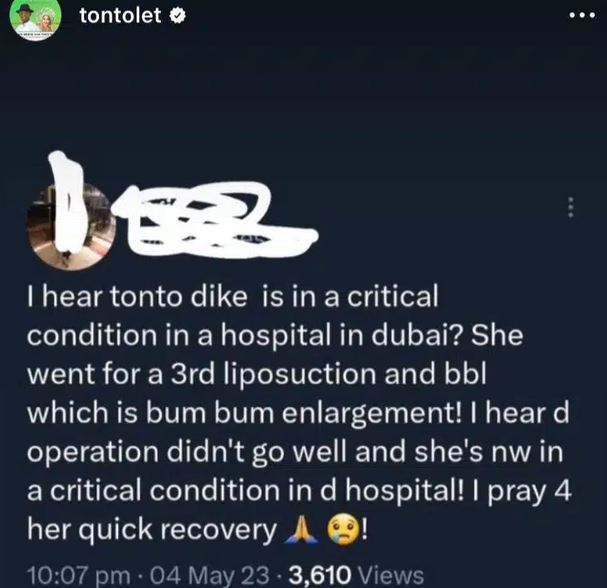The height and width of the screenshot is (588, 607).
Task: Click the word "liposuction" in the tweet
Action: (300, 375)
